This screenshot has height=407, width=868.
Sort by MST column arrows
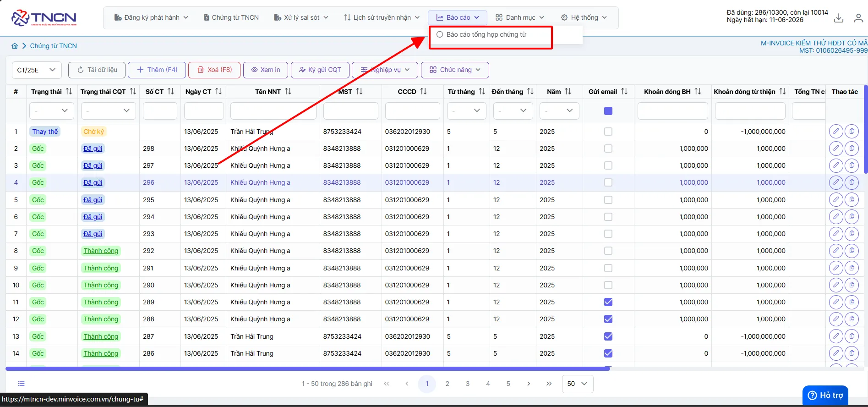(360, 92)
